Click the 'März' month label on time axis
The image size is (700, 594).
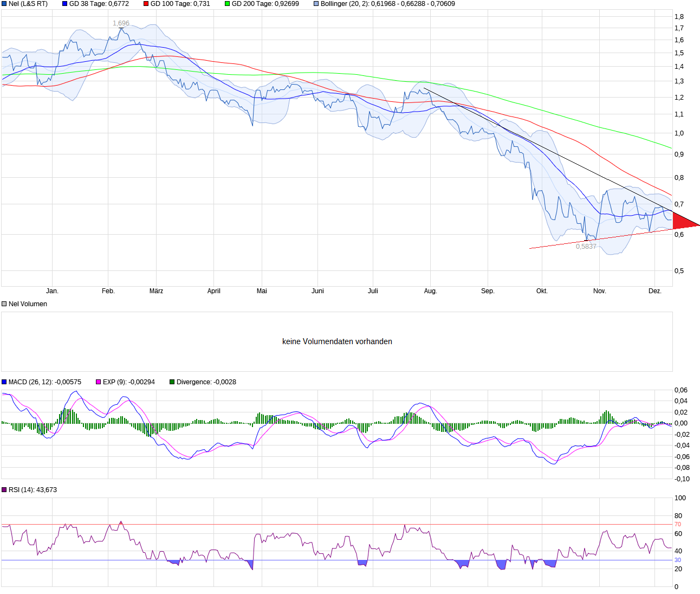click(x=156, y=291)
